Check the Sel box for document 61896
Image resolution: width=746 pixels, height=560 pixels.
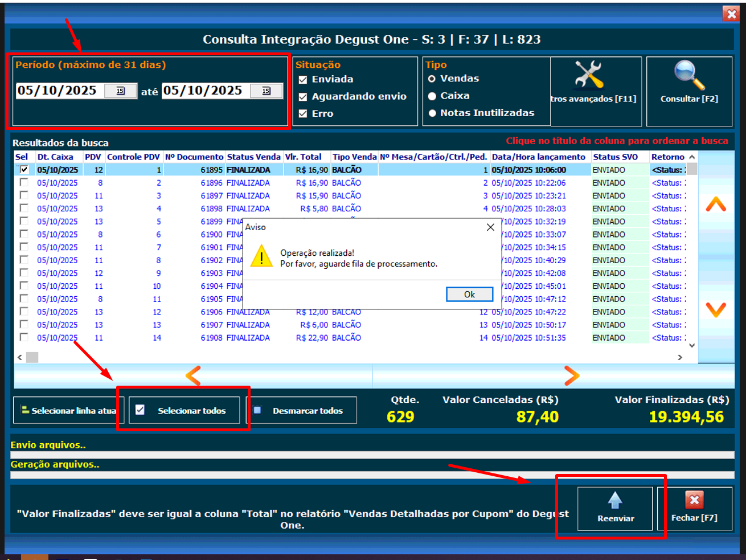click(24, 182)
